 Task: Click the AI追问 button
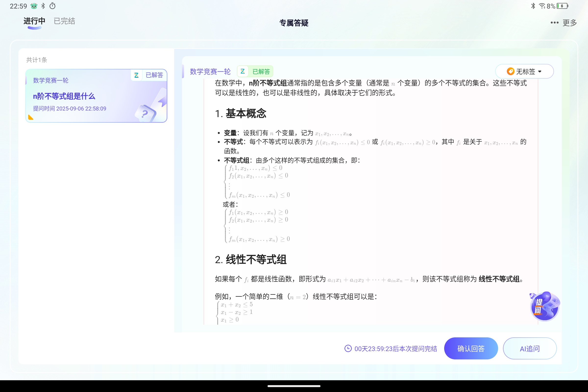pyautogui.click(x=529, y=348)
